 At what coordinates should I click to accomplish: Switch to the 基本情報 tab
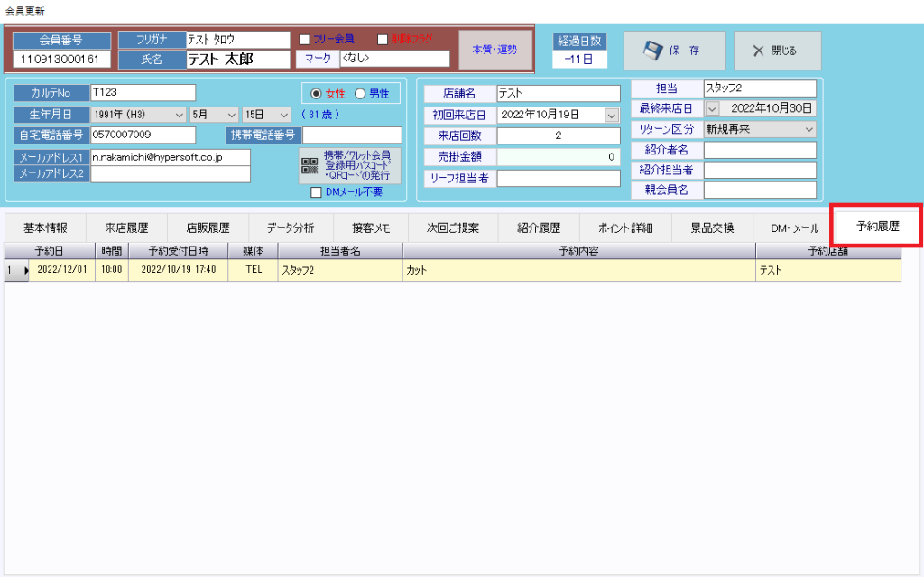[x=45, y=228]
